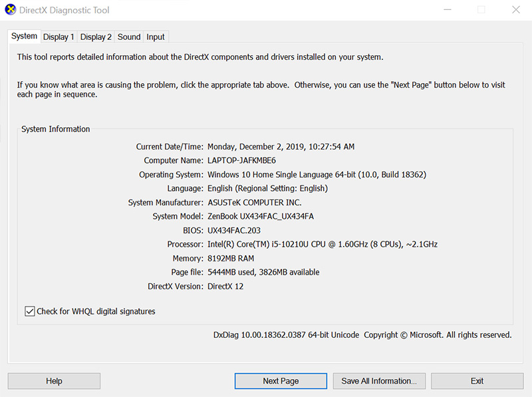The image size is (532, 397).
Task: Close the DirectX Diagnostic Tool window
Action: 516,10
